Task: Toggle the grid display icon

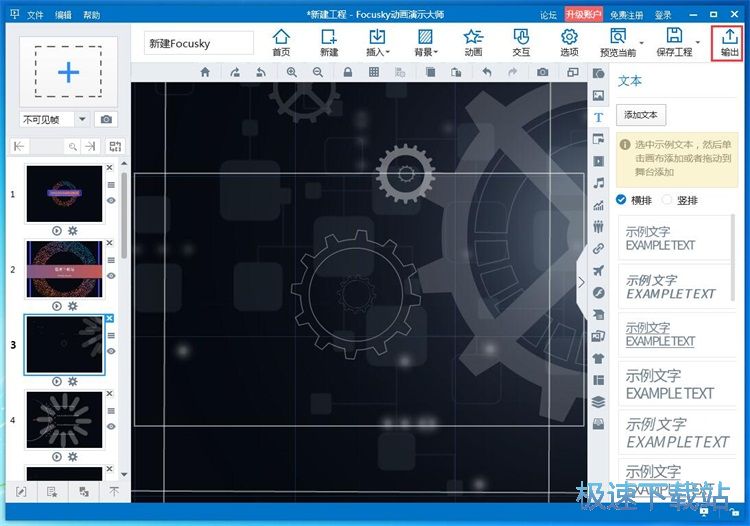Action: [374, 72]
